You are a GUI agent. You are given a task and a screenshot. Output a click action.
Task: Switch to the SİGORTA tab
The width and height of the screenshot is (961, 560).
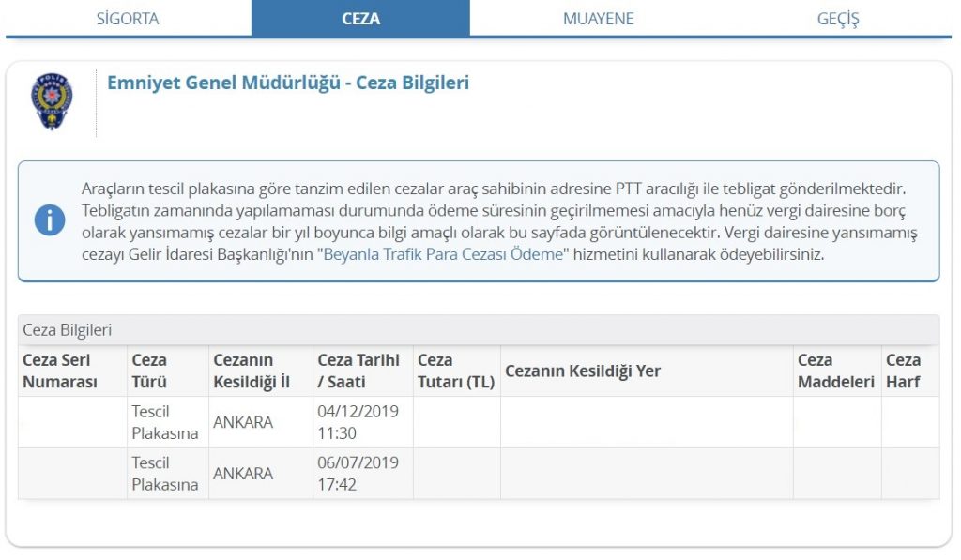click(x=128, y=19)
